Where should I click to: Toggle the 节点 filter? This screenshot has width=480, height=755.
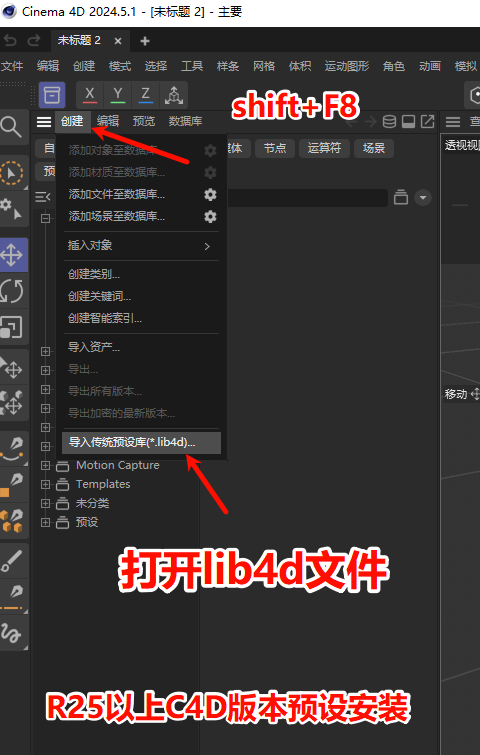click(275, 148)
